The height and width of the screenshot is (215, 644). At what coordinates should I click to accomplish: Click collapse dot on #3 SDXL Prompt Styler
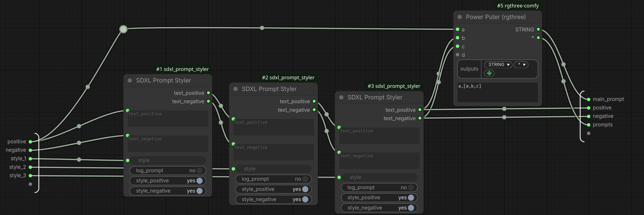(x=341, y=98)
